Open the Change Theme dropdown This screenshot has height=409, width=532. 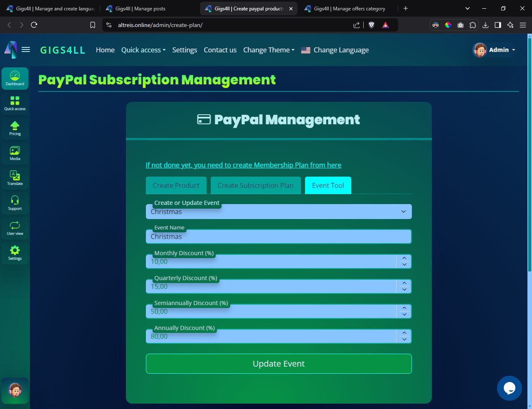(x=268, y=50)
